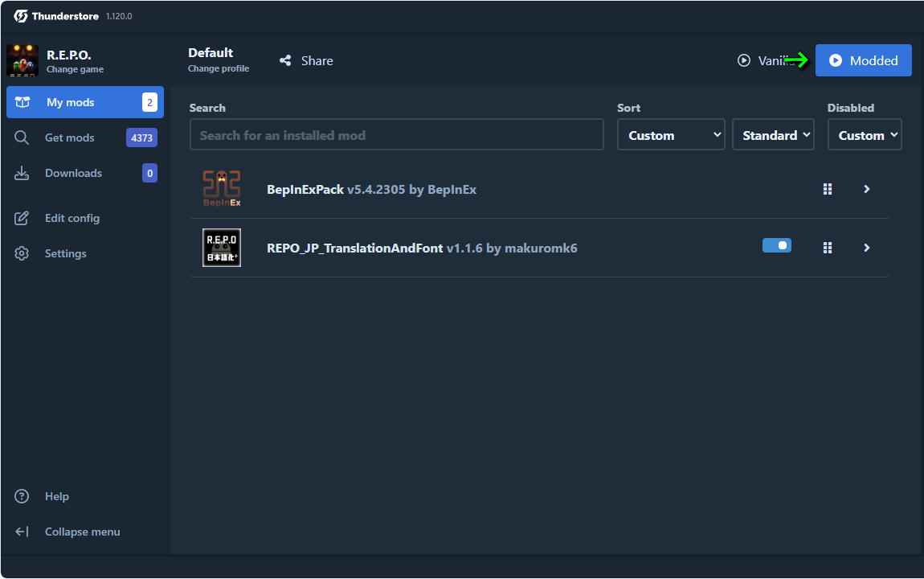Open the My mods section
Image resolution: width=924 pixels, height=579 pixels.
(x=85, y=102)
